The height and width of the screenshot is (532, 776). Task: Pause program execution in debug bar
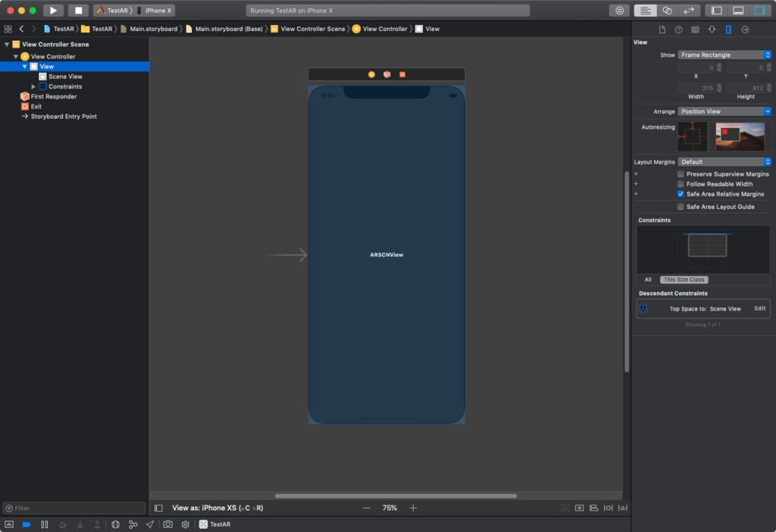[x=45, y=524]
